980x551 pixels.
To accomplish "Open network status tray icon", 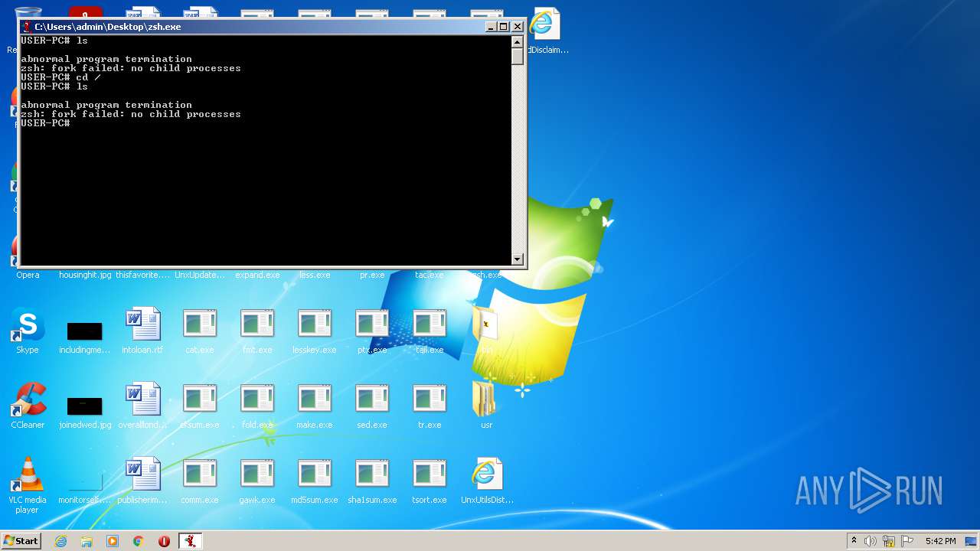I will pos(889,541).
